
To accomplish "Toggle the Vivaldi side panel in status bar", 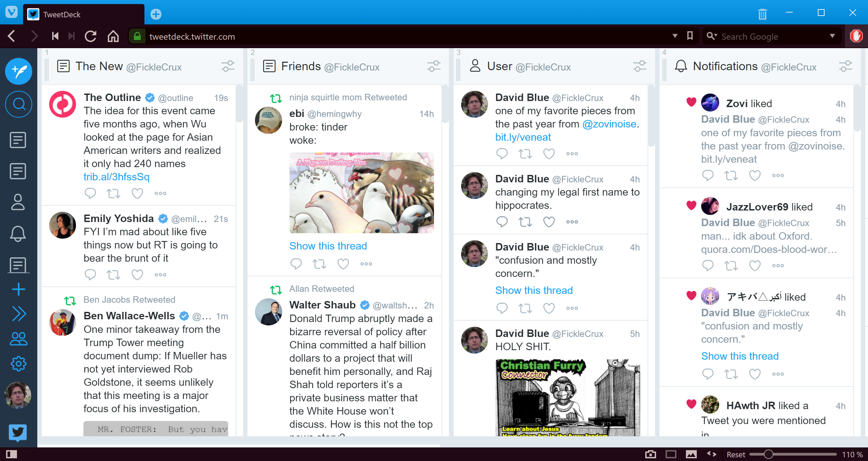I will coord(11,454).
